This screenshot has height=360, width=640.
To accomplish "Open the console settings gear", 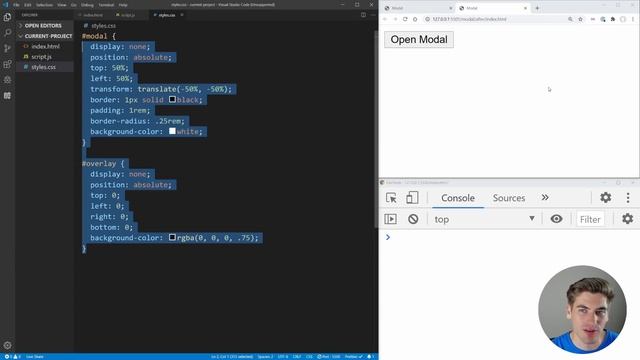I will pos(627,219).
